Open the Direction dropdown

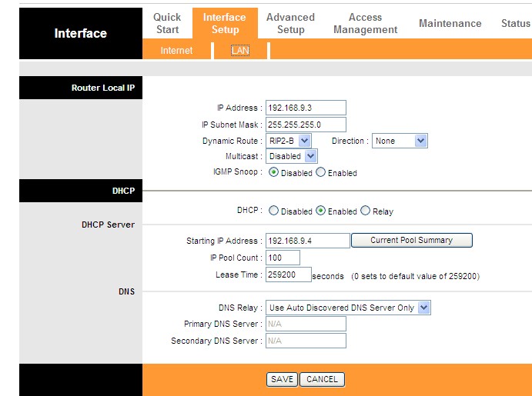click(400, 141)
